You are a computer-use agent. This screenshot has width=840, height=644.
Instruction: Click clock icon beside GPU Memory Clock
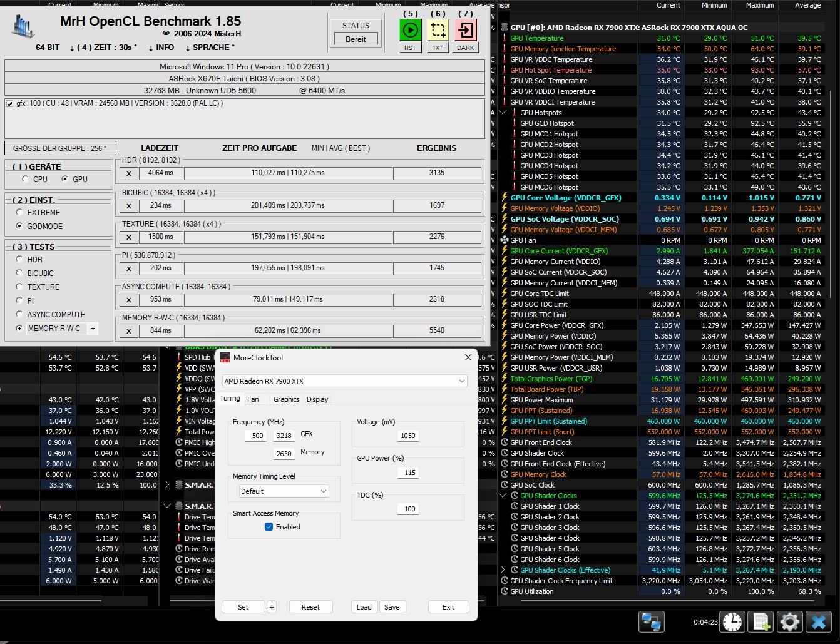tap(505, 474)
